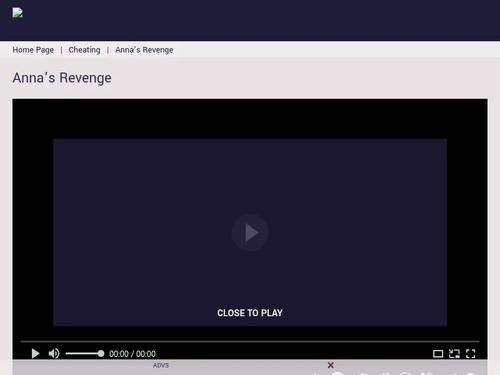
Task: Start playback with control bar play icon
Action: pyautogui.click(x=35, y=353)
